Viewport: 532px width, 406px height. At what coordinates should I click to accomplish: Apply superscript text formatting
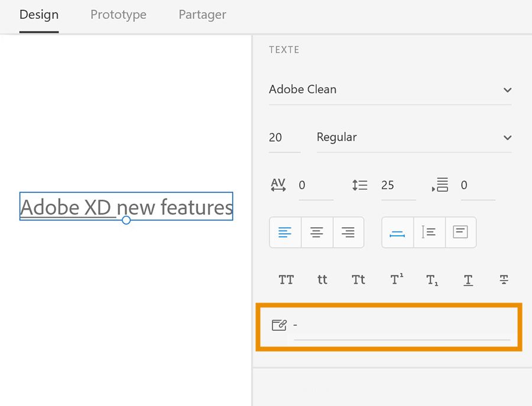(x=397, y=280)
